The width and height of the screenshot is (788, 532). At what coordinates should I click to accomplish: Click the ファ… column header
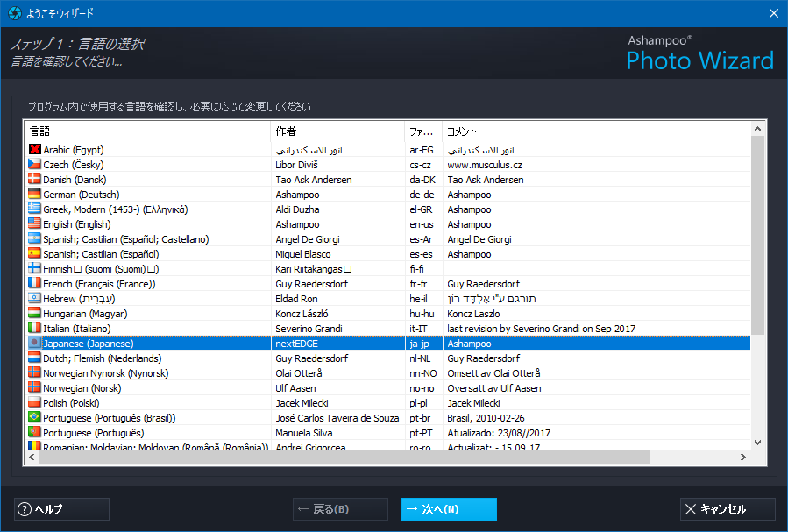(423, 131)
